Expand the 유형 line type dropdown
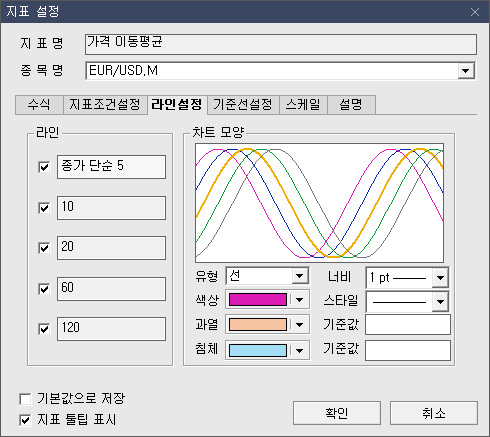The height and width of the screenshot is (437, 490). [299, 276]
